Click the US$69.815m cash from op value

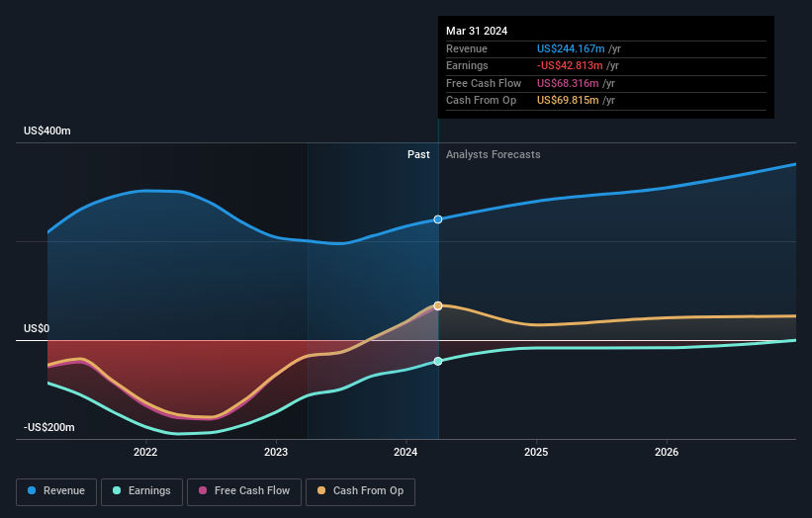coord(568,101)
